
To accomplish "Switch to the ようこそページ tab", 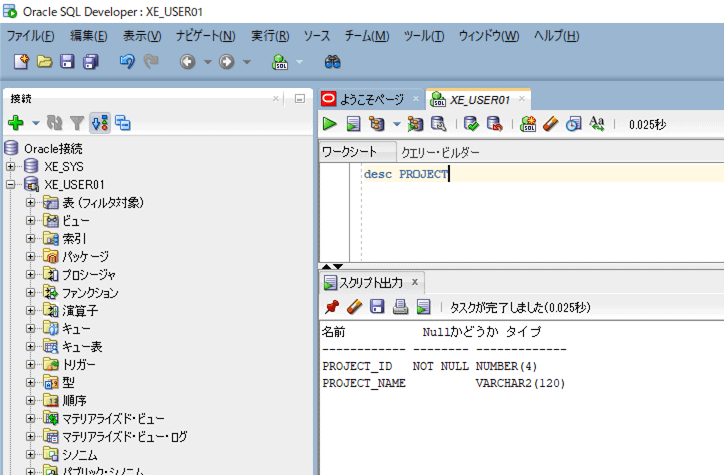I will pyautogui.click(x=372, y=99).
